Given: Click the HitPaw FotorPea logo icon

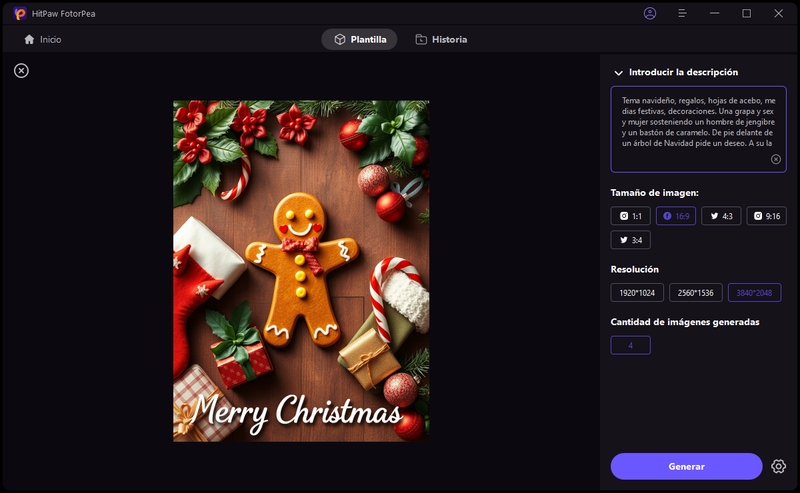Looking at the screenshot, I should pyautogui.click(x=20, y=13).
